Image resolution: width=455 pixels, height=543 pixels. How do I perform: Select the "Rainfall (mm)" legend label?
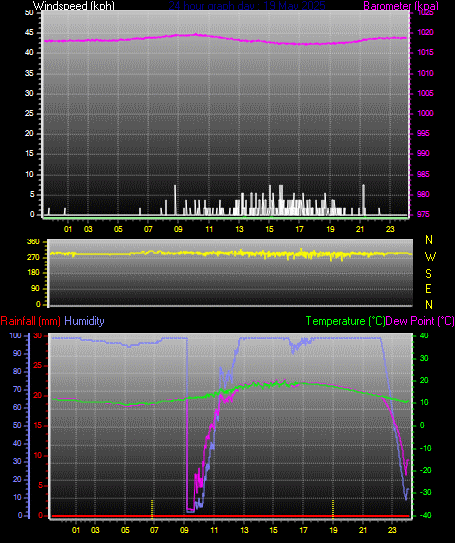30,321
